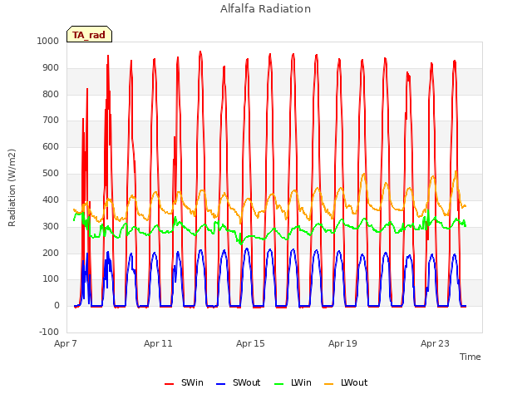Click the Apr 19 x-axis tick label
The height and width of the screenshot is (399, 532).
(x=342, y=343)
